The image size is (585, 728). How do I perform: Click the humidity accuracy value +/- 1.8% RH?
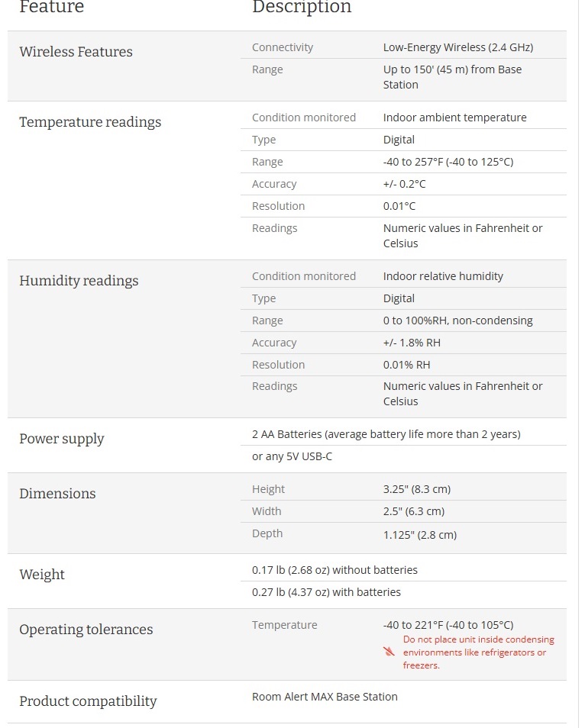412,343
